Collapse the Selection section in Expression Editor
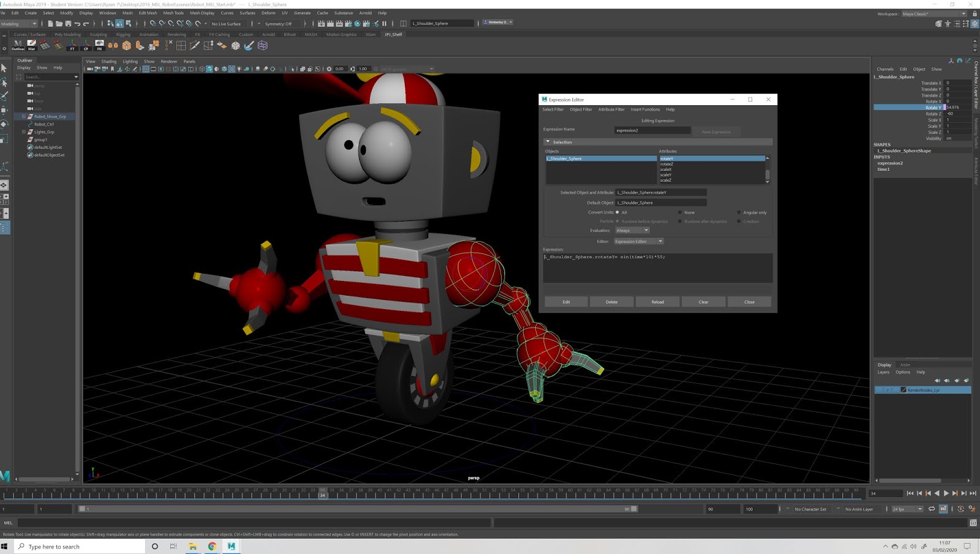This screenshot has width=980, height=554. tap(548, 141)
